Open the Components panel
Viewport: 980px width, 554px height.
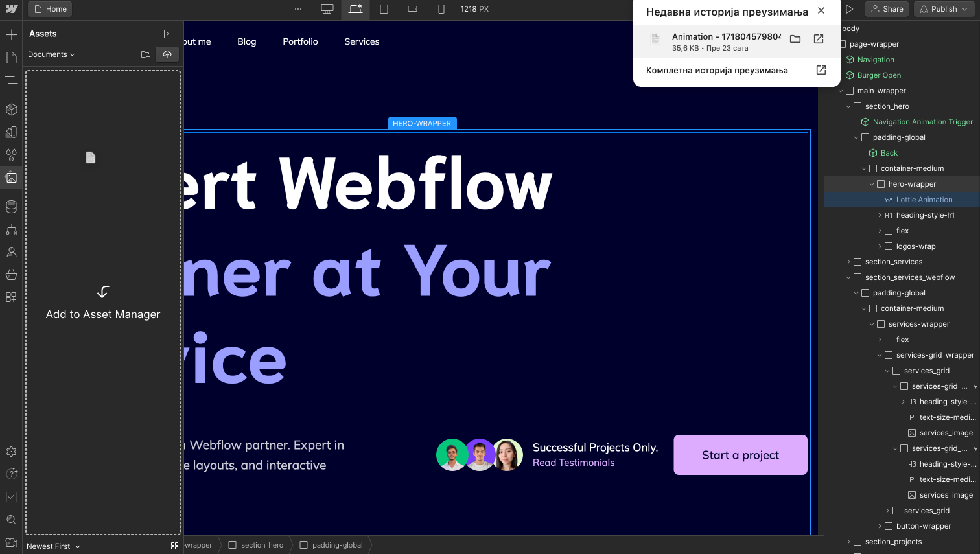point(11,110)
